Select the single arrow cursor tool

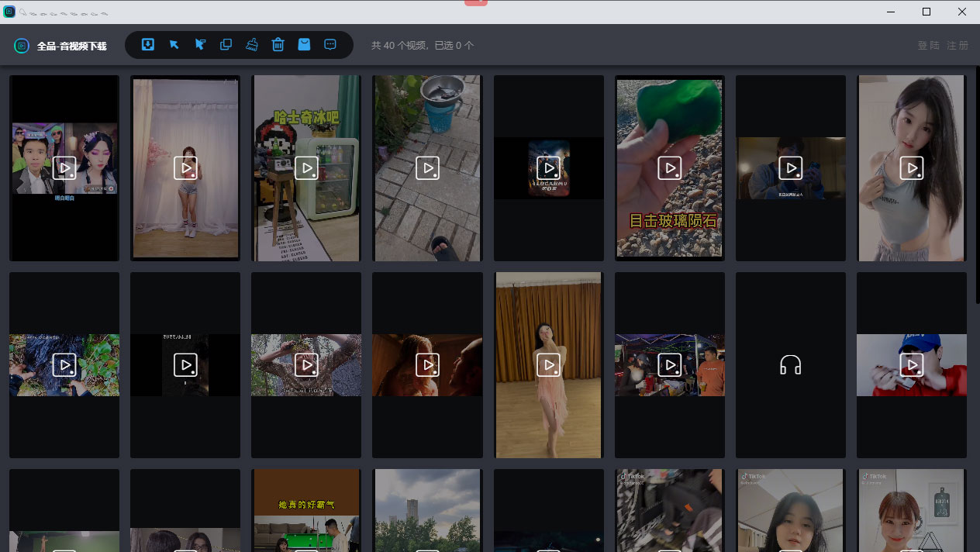(174, 45)
